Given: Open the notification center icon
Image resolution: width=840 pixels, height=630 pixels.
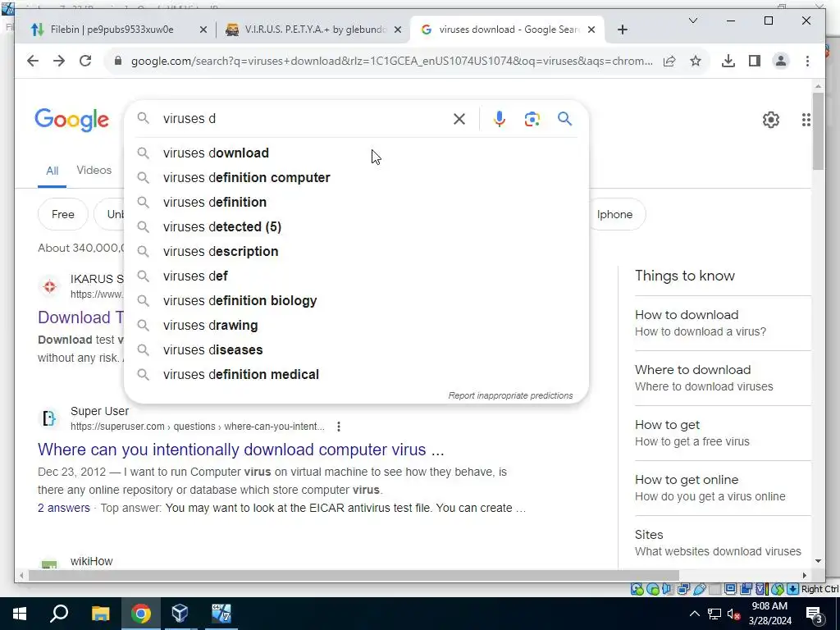Looking at the screenshot, I should click(815, 614).
